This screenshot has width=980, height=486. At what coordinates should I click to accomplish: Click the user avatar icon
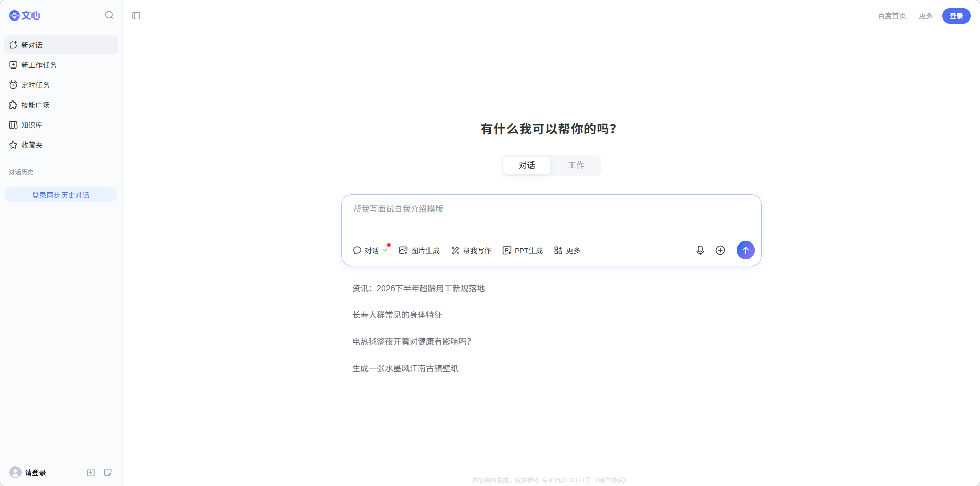click(15, 472)
